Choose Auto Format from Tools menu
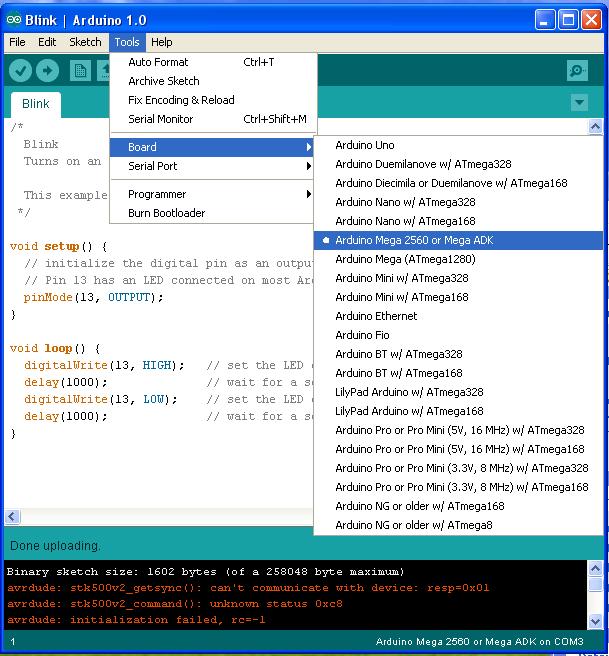 (x=211, y=62)
